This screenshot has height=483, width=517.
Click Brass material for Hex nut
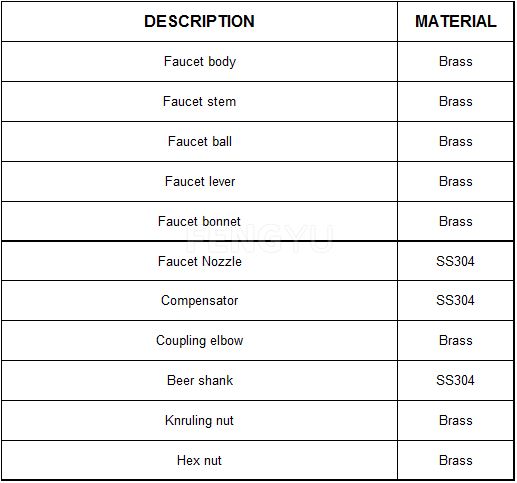(x=456, y=461)
